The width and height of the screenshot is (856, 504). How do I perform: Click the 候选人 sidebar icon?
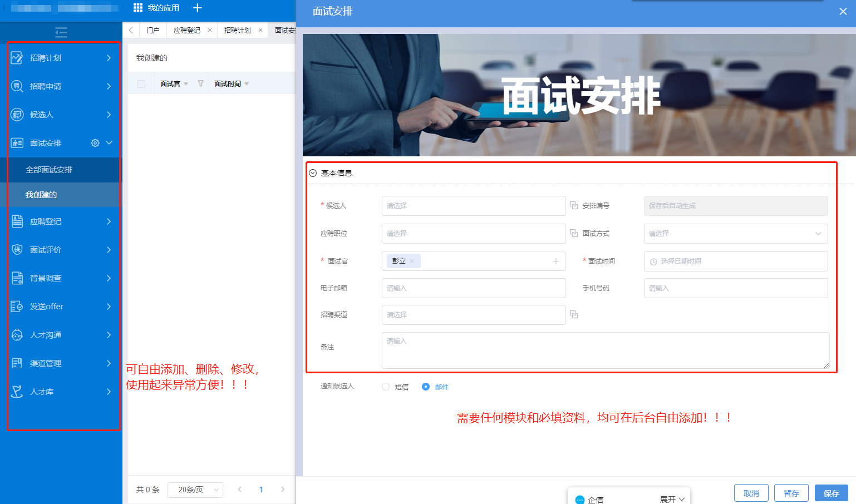(x=17, y=115)
